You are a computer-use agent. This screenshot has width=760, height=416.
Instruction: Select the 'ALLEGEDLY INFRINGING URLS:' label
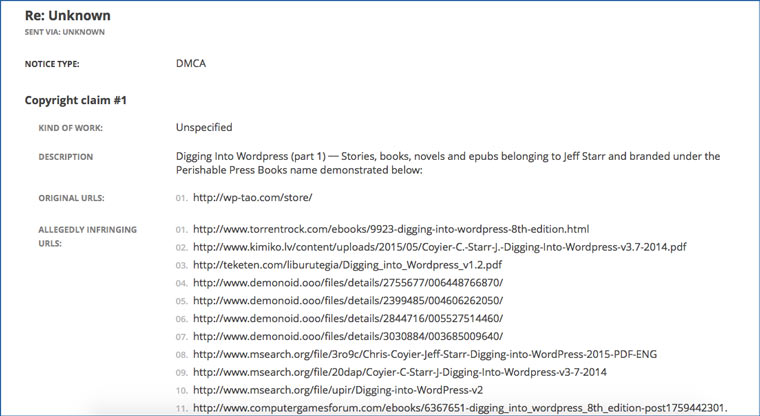click(88, 236)
